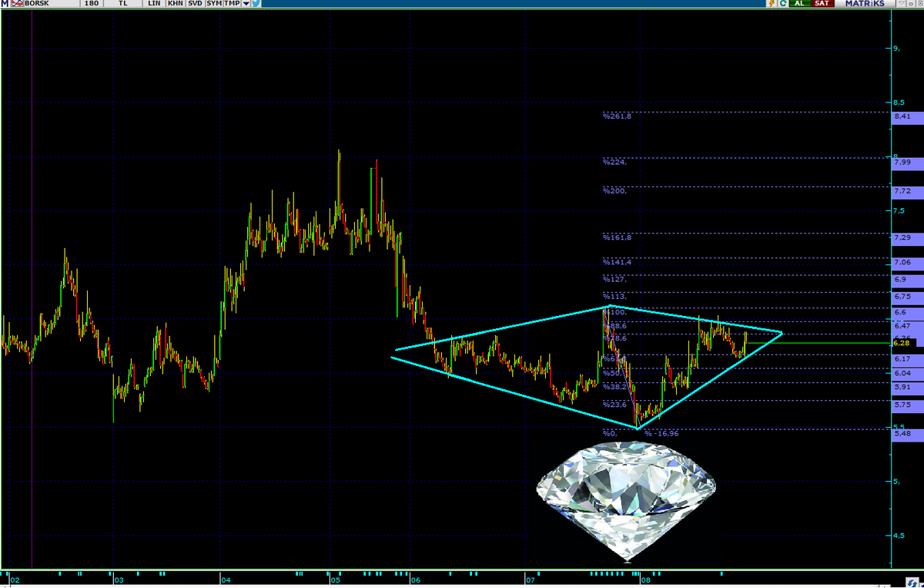Select the 6,17 price label
This screenshot has height=588, width=924.
click(x=907, y=359)
